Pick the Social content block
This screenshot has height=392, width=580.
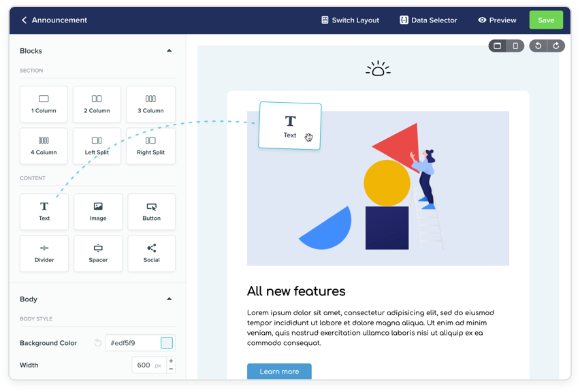152,253
